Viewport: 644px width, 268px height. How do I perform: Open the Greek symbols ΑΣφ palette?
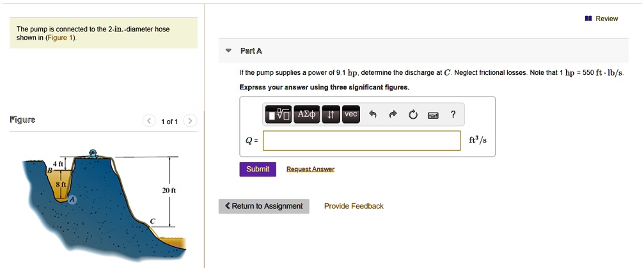point(307,115)
